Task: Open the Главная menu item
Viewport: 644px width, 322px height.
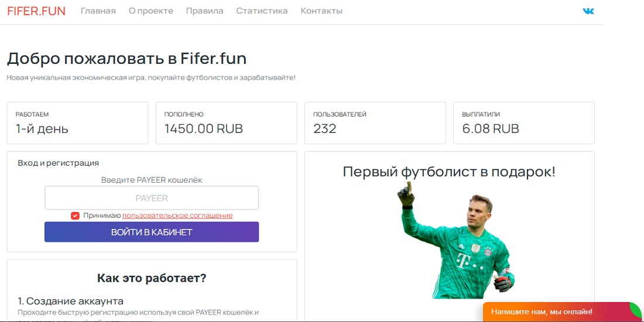Action: (98, 11)
